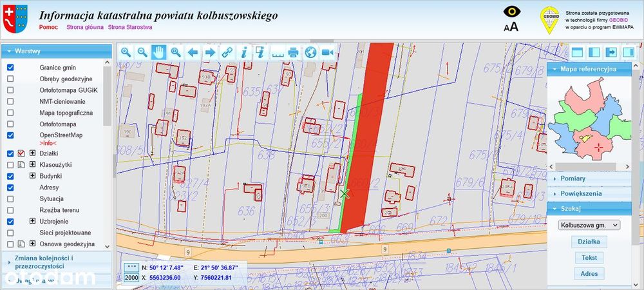
Task: Open the Strona Starostwa link
Action: [x=130, y=27]
